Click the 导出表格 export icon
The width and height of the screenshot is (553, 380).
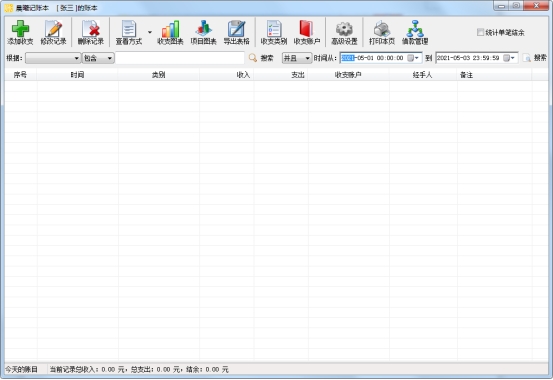pyautogui.click(x=236, y=29)
